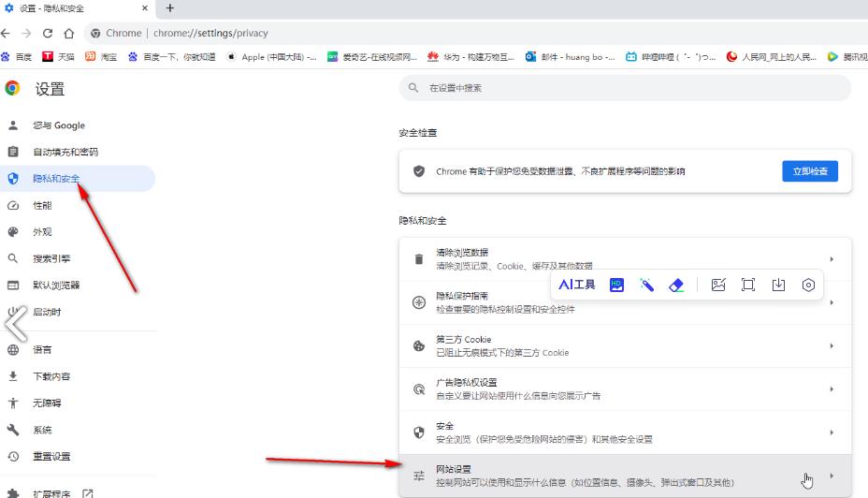The width and height of the screenshot is (868, 498).
Task: Select 默认浏览器 in the sidebar
Action: [x=78, y=286]
